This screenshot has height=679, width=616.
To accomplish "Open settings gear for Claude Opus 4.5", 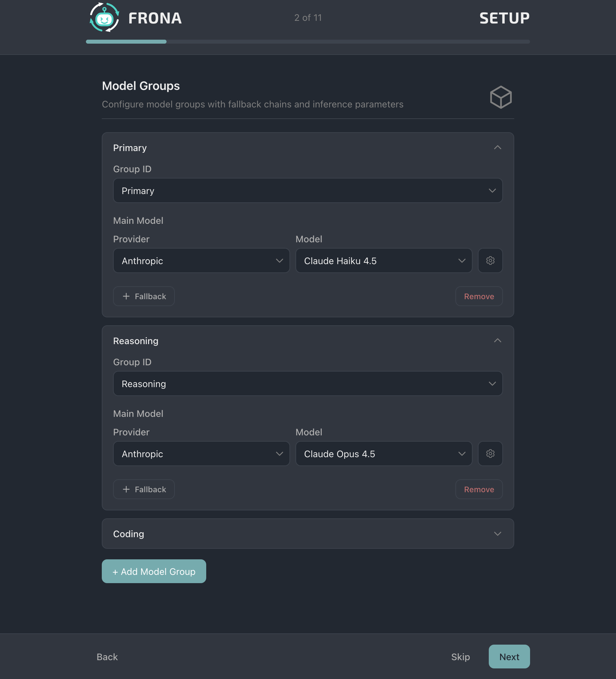I will [x=490, y=454].
